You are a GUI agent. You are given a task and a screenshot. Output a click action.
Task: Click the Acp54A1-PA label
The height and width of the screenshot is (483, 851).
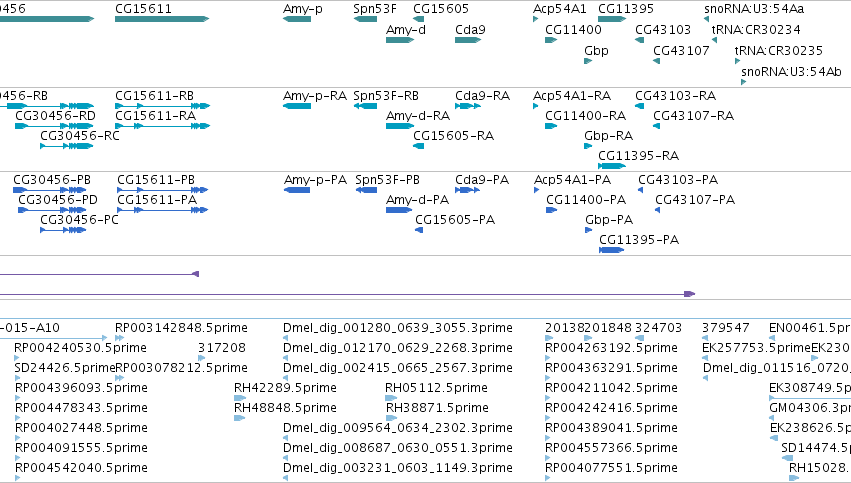tap(572, 180)
